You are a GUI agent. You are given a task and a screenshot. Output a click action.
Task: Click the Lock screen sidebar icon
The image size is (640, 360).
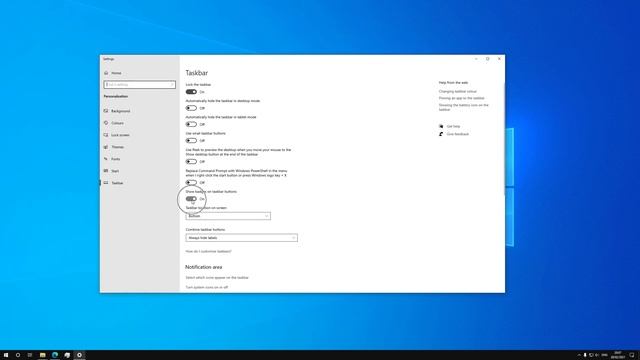[106, 135]
